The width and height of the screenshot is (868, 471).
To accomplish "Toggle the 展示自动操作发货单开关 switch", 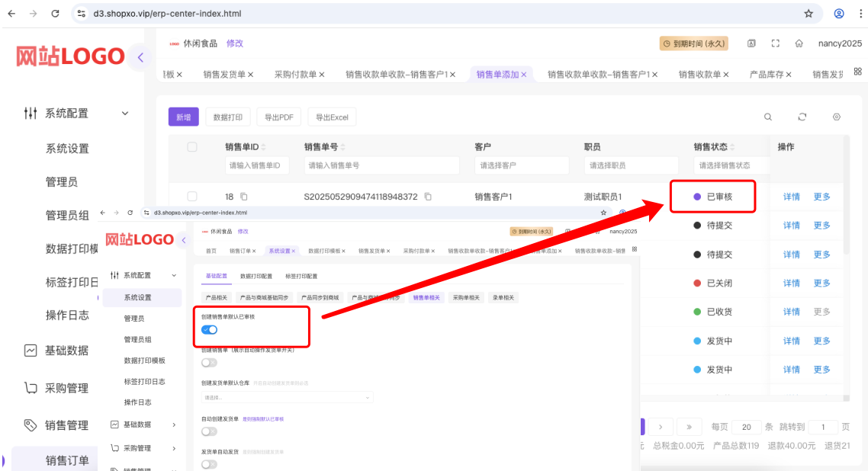I will point(209,364).
